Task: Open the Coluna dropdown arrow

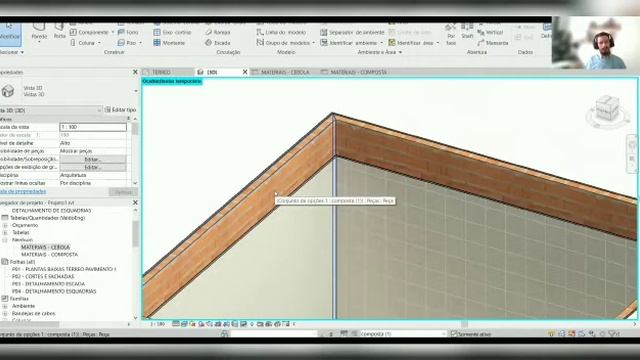Action: point(99,42)
